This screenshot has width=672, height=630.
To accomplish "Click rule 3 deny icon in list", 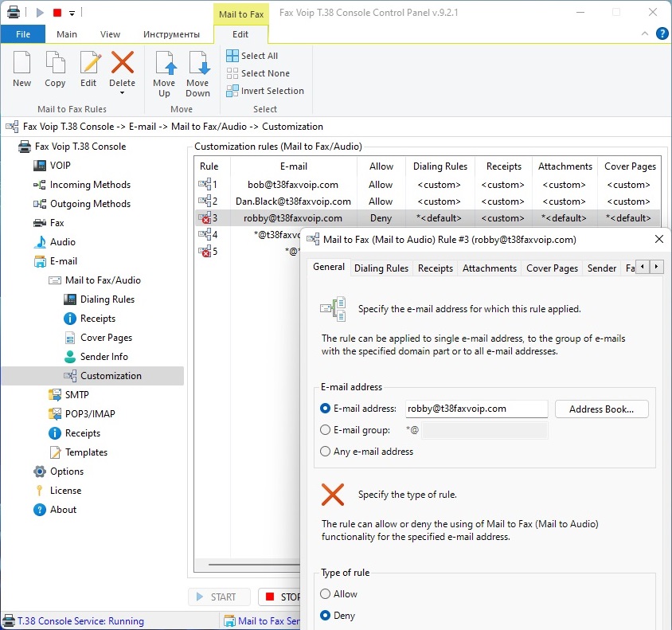I will click(205, 218).
